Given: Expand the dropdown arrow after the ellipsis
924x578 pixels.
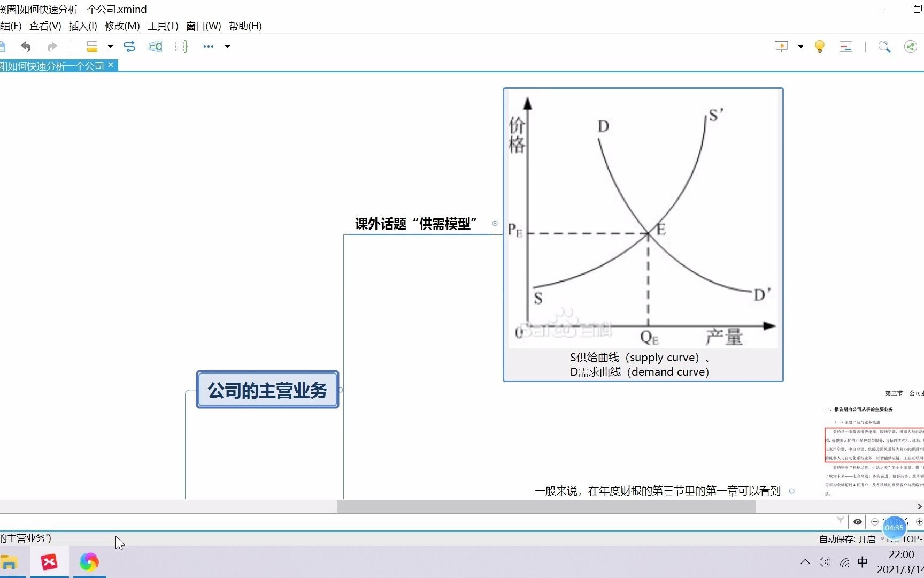Looking at the screenshot, I should click(227, 47).
